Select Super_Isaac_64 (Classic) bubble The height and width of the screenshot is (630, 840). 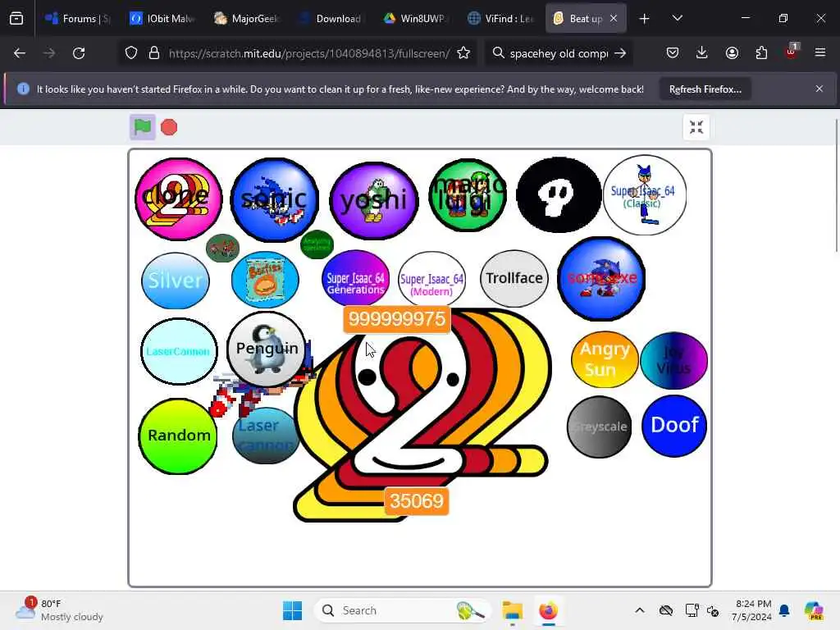[645, 195]
